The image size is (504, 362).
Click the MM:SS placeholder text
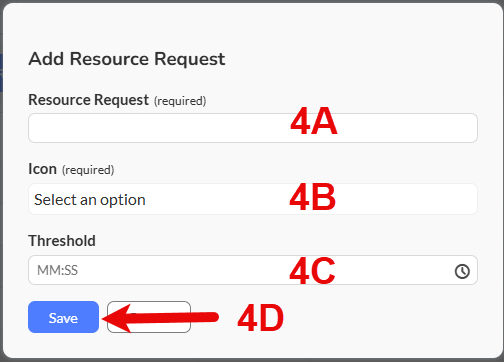(x=57, y=270)
